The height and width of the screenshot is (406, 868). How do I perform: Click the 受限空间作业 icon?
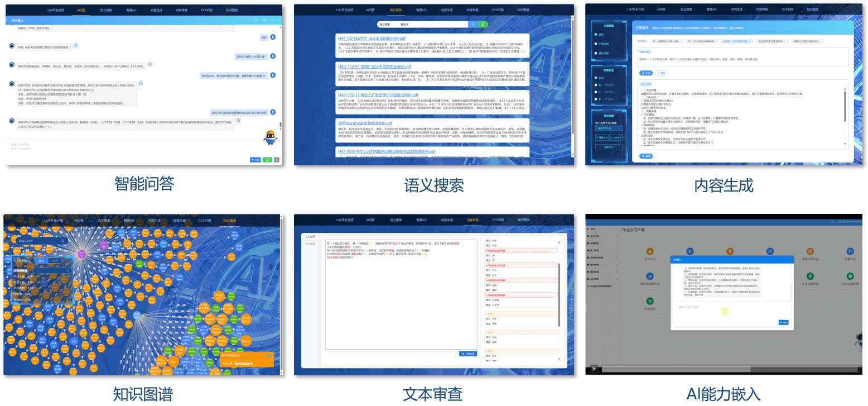point(811,252)
